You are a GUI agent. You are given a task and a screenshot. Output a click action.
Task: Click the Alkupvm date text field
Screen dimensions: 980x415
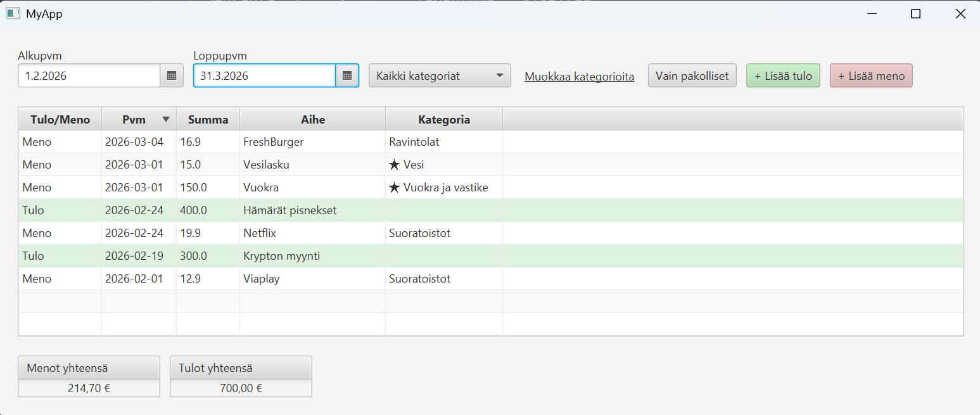89,75
